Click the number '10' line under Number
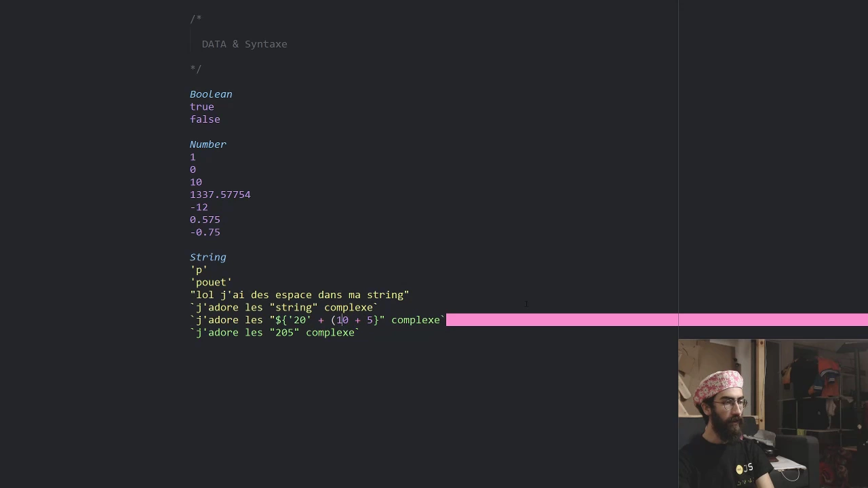 (x=196, y=182)
